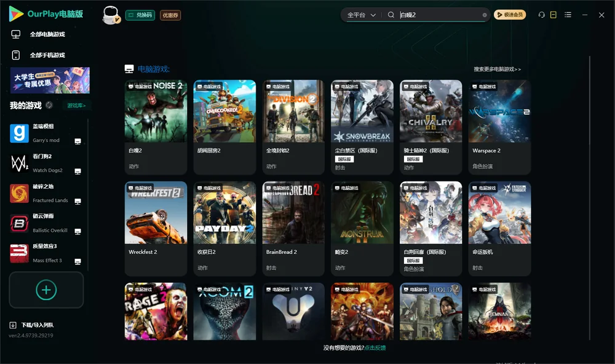The height and width of the screenshot is (364, 615).
Task: Open the 尘白禁区 Snowbreak game card
Action: [362, 127]
